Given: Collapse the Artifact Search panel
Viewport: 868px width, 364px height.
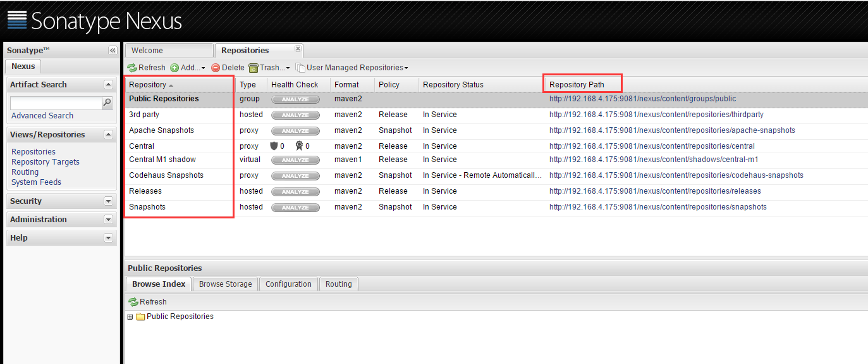Looking at the screenshot, I should click(108, 84).
